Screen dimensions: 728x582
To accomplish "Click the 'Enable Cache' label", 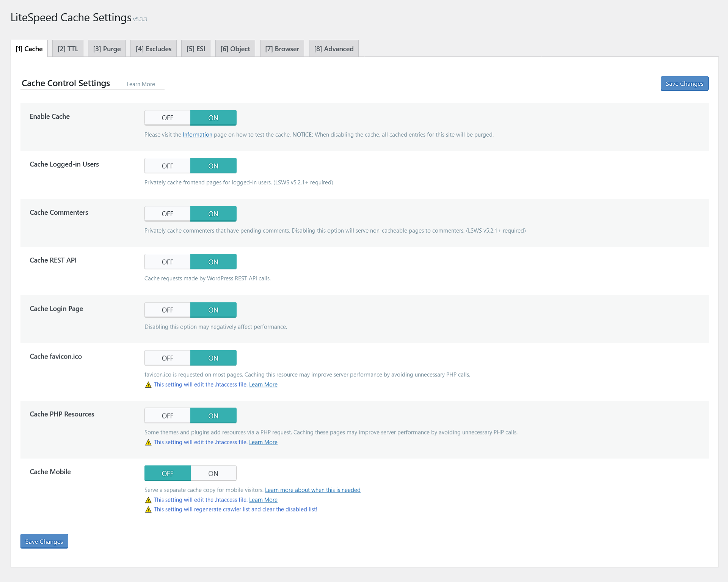I will coord(50,116).
